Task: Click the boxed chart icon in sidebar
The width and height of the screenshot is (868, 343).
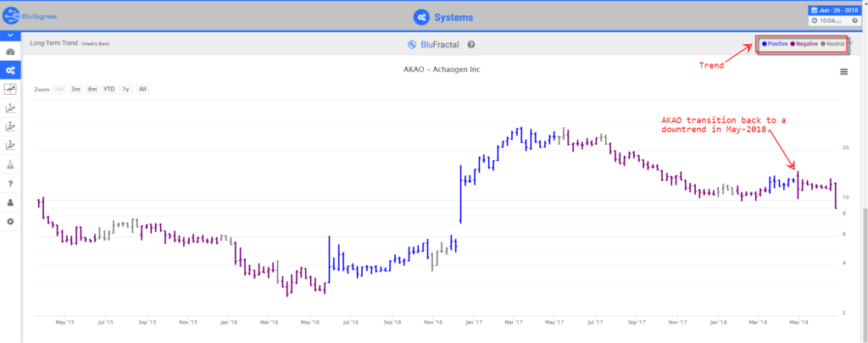Action: pyautogui.click(x=10, y=89)
